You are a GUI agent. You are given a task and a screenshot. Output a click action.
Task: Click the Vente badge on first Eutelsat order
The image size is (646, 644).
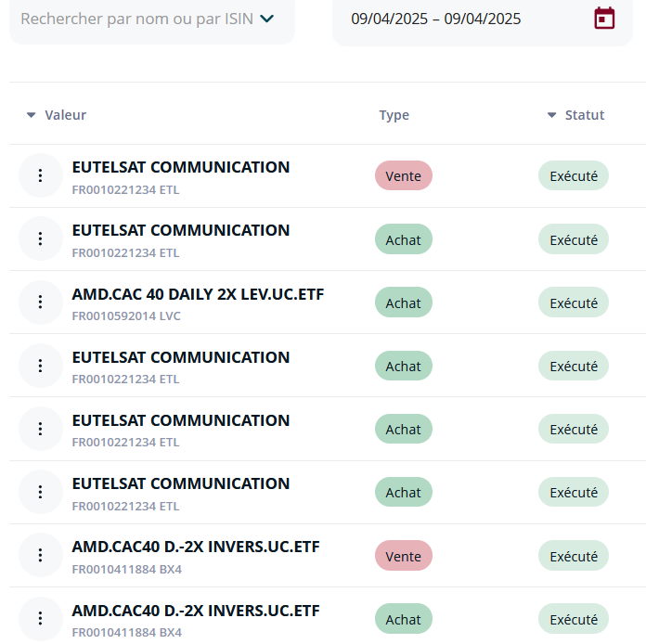[404, 176]
